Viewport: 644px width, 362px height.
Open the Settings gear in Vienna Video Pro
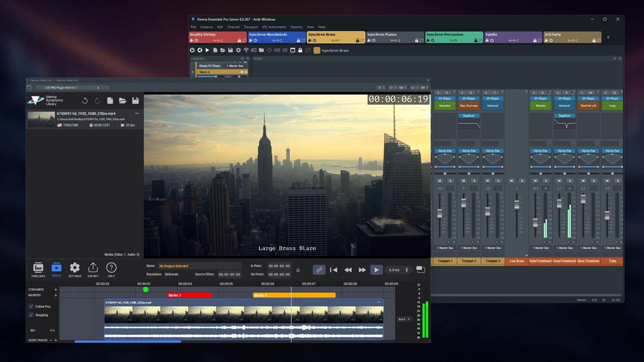click(74, 267)
